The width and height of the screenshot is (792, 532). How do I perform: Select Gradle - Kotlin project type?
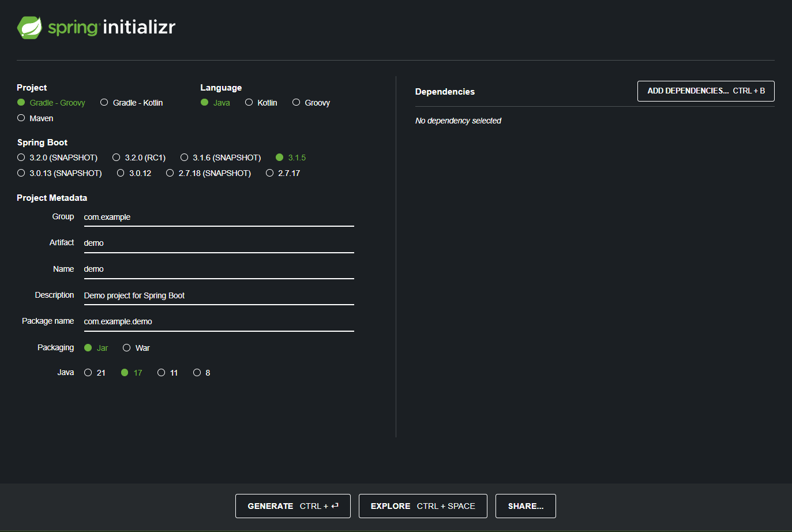pyautogui.click(x=132, y=103)
